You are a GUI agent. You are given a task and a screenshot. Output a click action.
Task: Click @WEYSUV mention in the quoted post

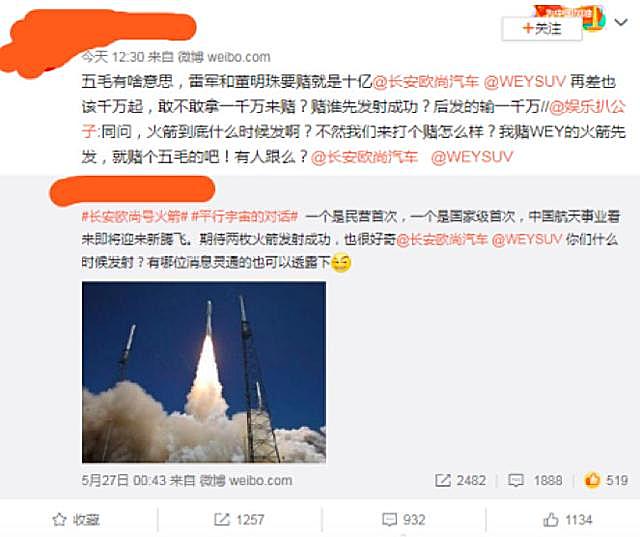click(527, 239)
